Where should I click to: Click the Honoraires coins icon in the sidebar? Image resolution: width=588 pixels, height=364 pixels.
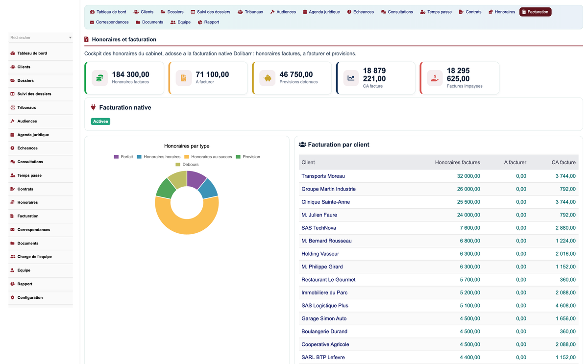tap(13, 202)
